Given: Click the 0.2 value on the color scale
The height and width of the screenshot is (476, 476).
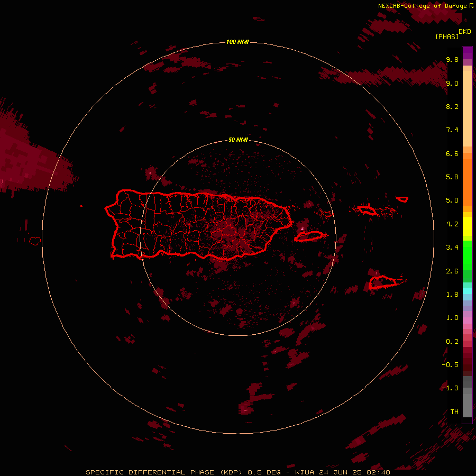Looking at the screenshot, I should [452, 342].
